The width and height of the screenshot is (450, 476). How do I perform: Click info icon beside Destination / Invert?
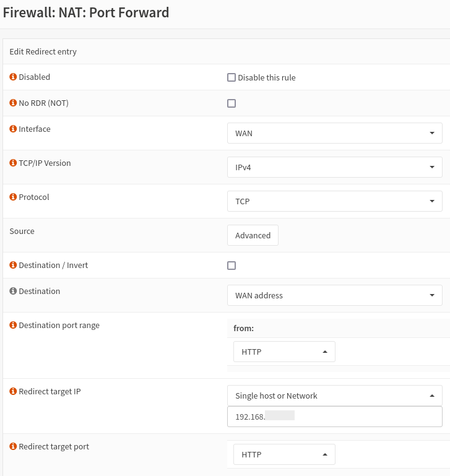pos(13,266)
